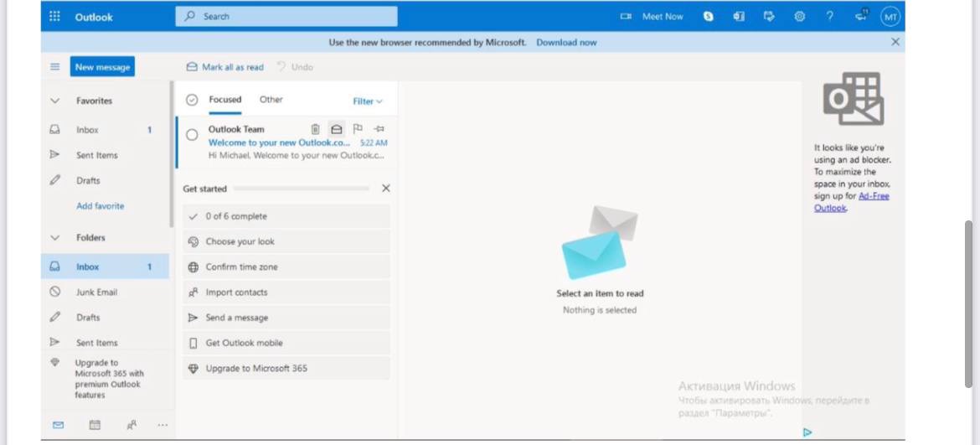
Task: Open more apps ellipsis in bottom bar
Action: (x=163, y=425)
